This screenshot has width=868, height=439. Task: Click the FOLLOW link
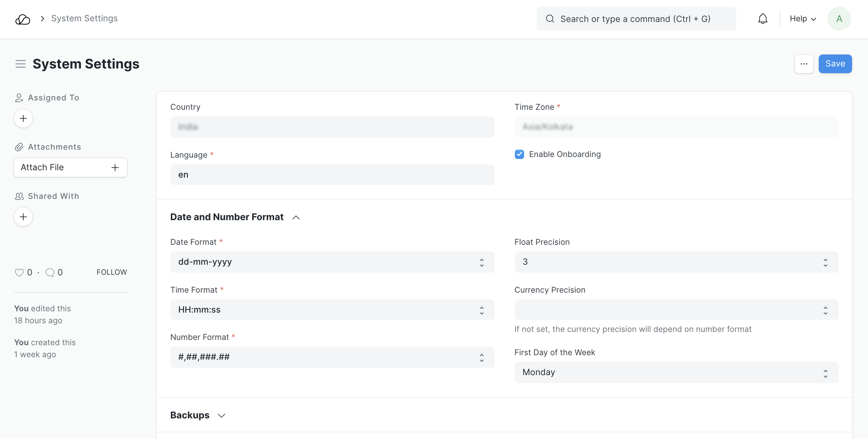tap(111, 272)
